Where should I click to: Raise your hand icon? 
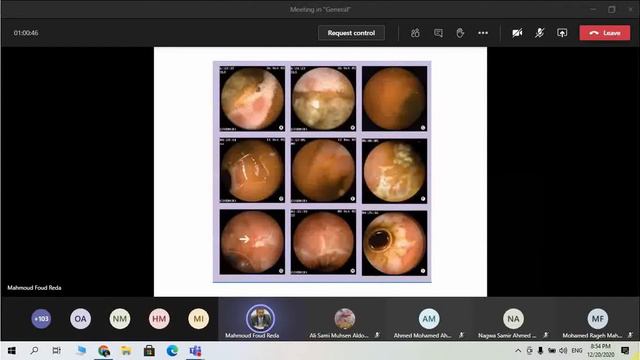(460, 33)
